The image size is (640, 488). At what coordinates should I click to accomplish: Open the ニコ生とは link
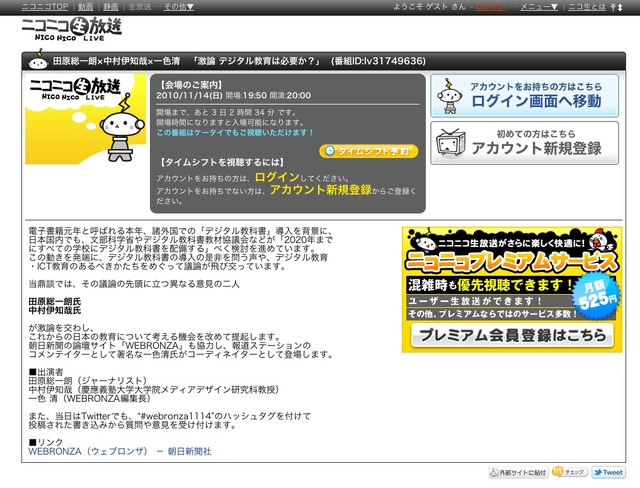[x=587, y=7]
